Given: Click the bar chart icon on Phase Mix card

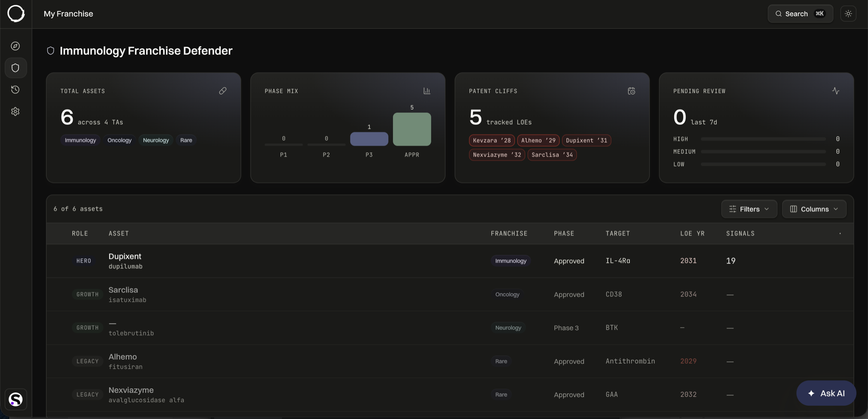Looking at the screenshot, I should 427,91.
